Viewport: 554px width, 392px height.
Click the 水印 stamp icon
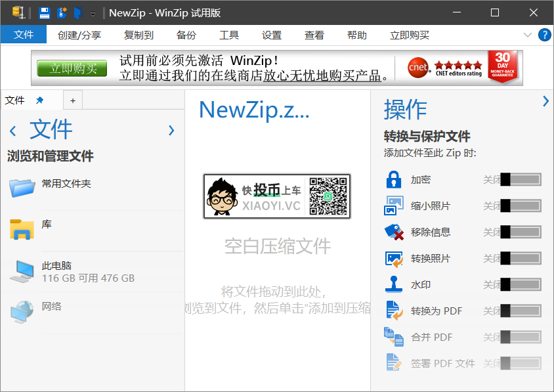pos(394,284)
